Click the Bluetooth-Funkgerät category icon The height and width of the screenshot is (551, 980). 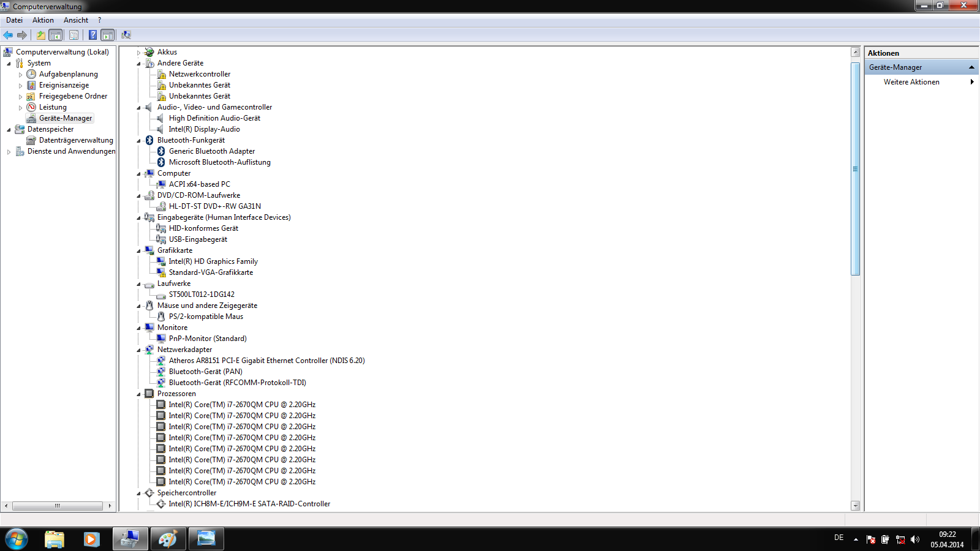tap(149, 140)
